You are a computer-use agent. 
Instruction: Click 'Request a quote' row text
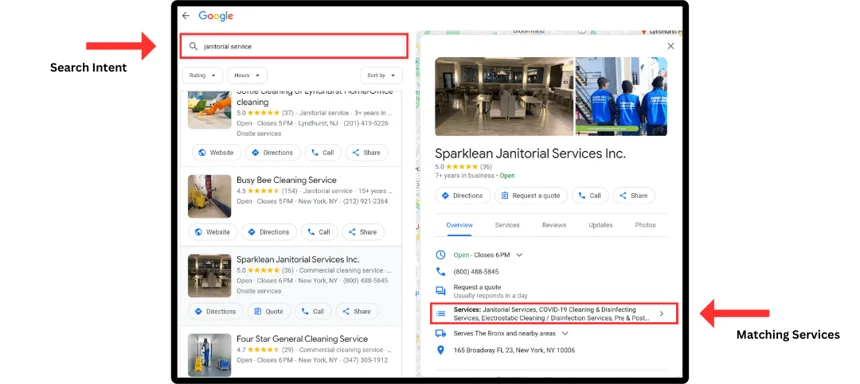coord(477,287)
